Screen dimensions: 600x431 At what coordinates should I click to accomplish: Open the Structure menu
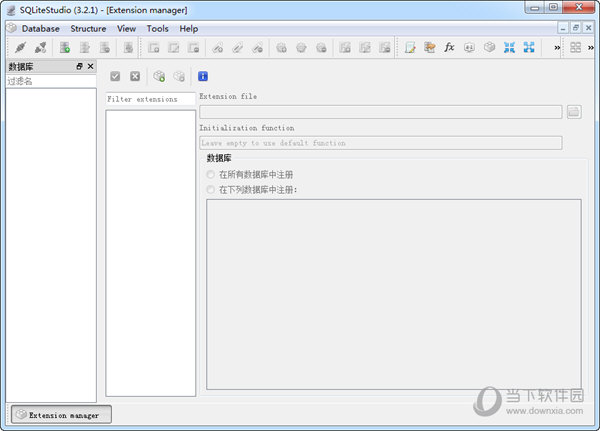point(88,29)
